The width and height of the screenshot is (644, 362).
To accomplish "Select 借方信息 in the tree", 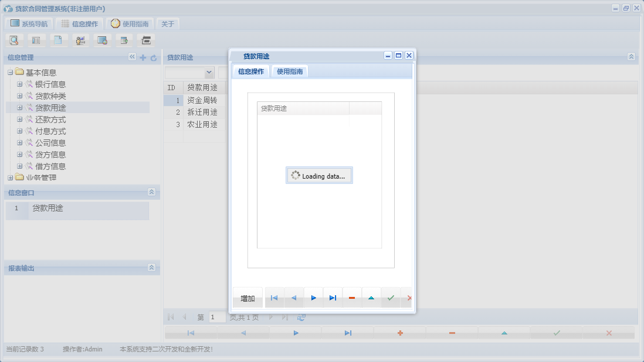I will click(x=50, y=166).
